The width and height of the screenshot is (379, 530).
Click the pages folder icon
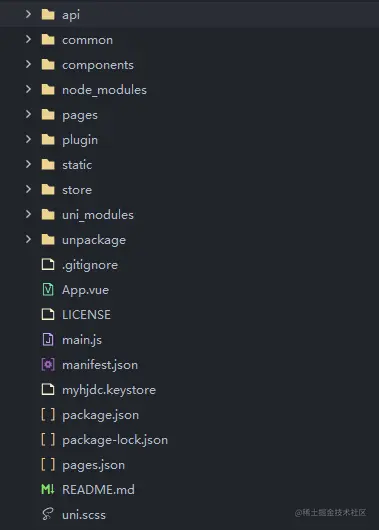(48, 115)
